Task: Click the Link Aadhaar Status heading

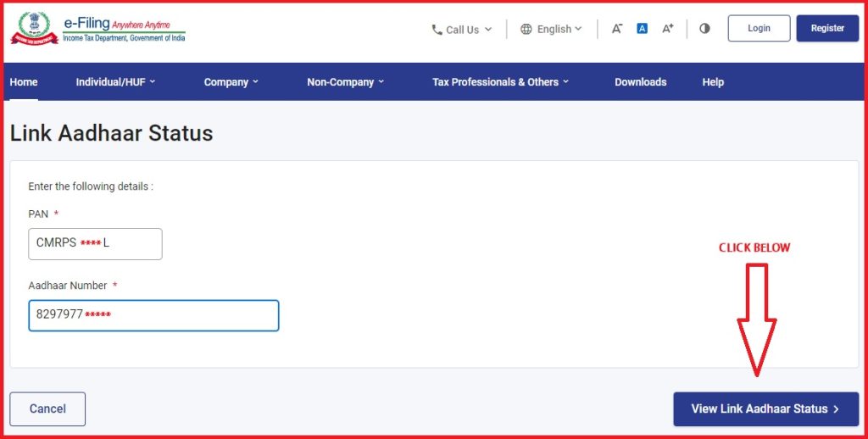Action: 111,133
